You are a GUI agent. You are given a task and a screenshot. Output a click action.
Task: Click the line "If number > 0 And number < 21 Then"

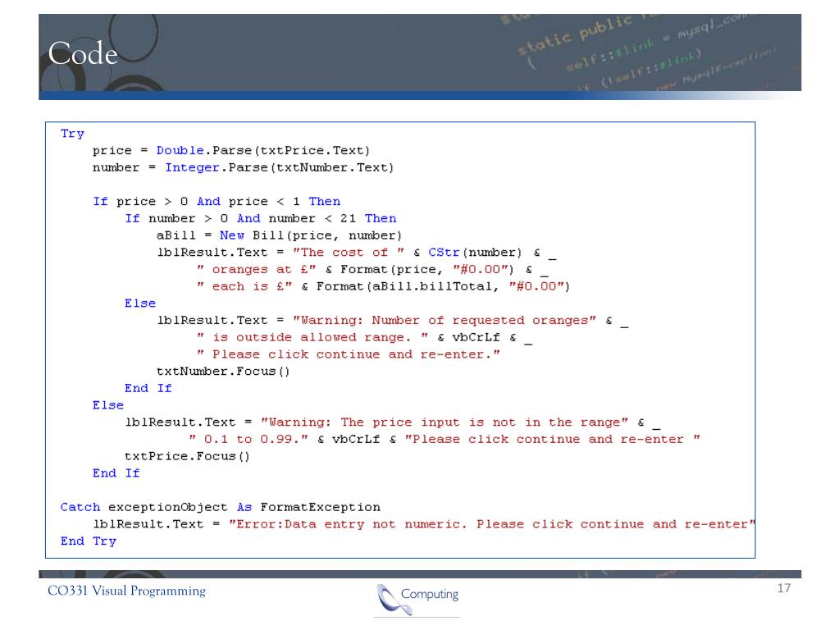pos(261,218)
